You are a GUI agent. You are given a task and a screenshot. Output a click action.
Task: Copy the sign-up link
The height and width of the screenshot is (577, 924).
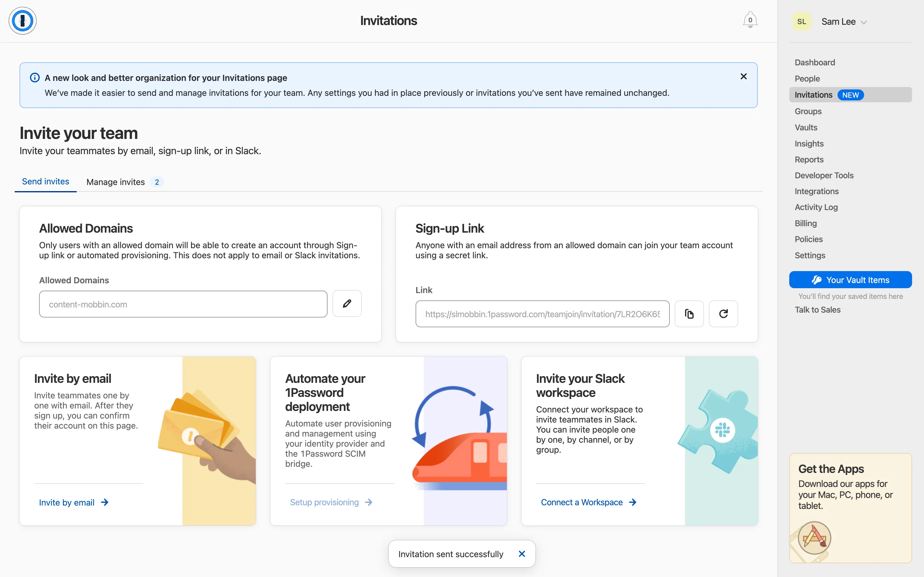(x=689, y=314)
